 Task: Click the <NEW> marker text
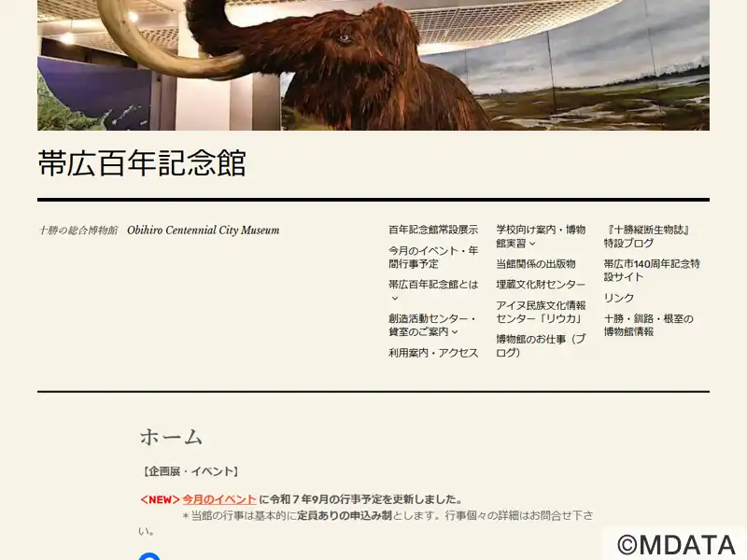(x=160, y=499)
